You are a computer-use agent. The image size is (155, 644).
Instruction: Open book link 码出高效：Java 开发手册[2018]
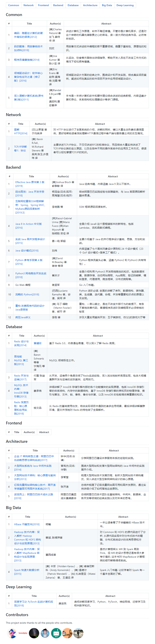click(x=30, y=193)
